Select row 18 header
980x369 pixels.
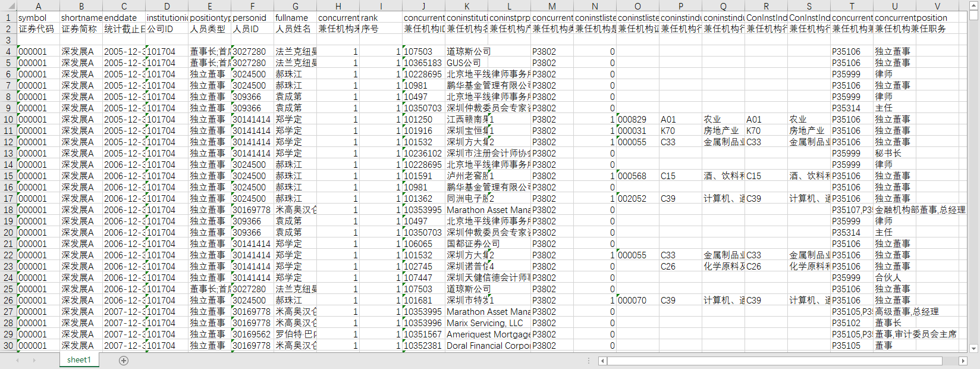8,209
